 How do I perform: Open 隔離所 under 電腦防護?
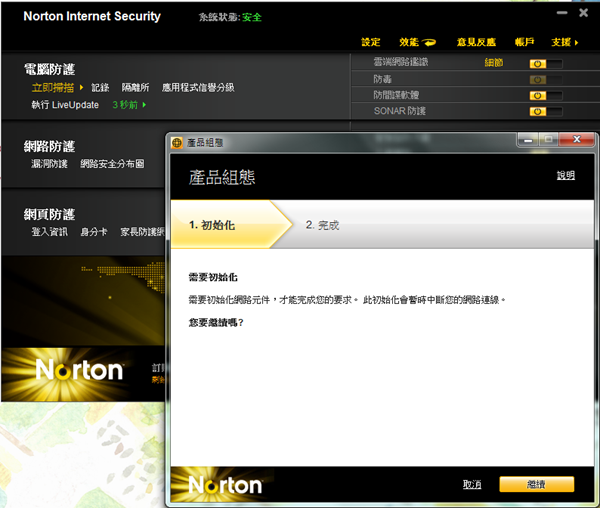135,88
